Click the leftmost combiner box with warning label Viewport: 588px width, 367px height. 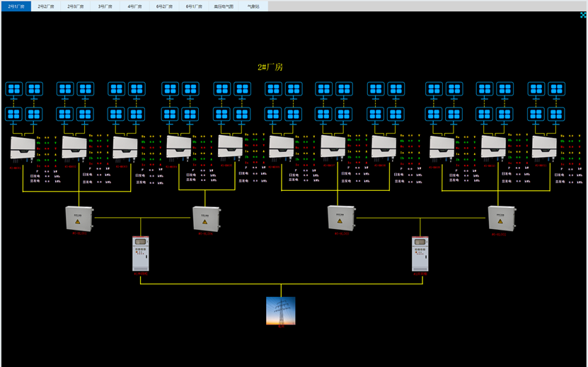coord(79,218)
